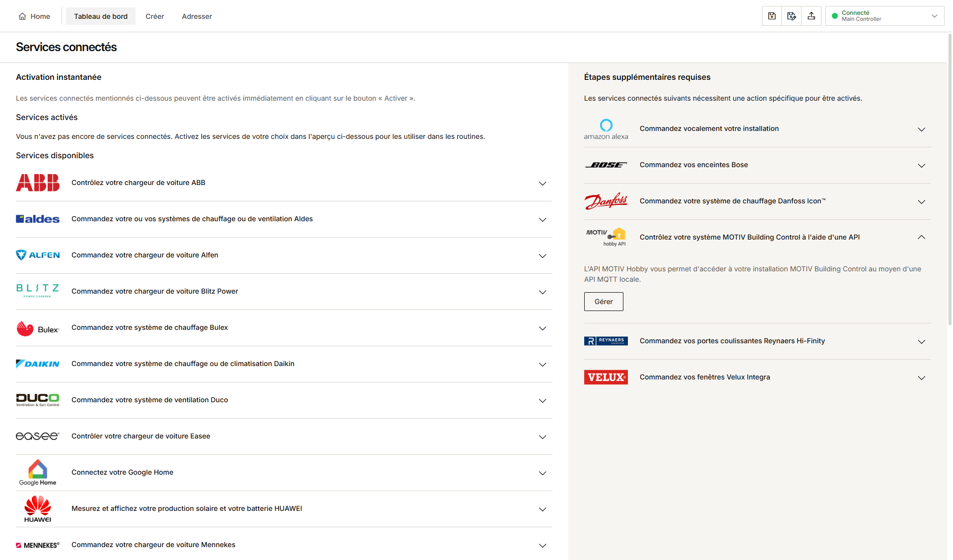The height and width of the screenshot is (560, 953).
Task: Click the Alfen logo
Action: (x=38, y=255)
